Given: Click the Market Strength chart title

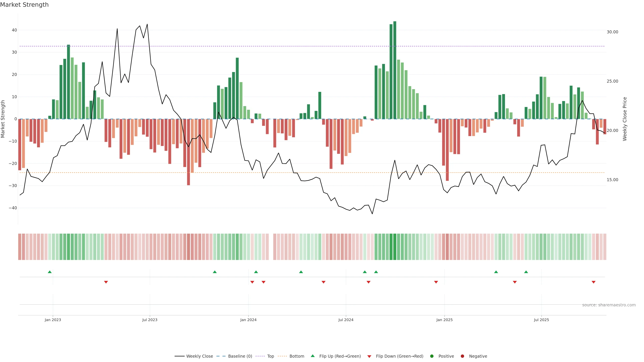Looking at the screenshot, I should coord(24,5).
